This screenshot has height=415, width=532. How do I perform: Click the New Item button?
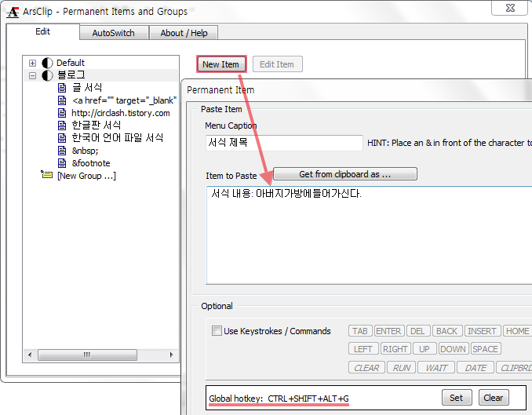pyautogui.click(x=220, y=64)
